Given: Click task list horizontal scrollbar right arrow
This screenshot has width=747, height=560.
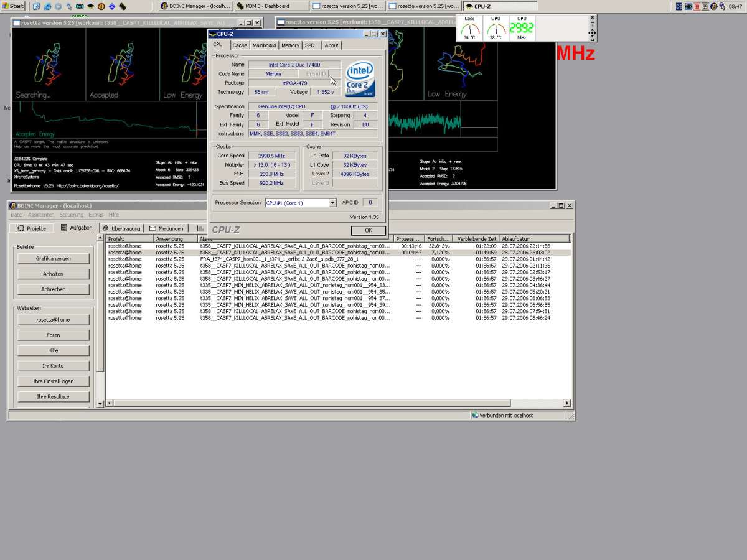Looking at the screenshot, I should (567, 403).
